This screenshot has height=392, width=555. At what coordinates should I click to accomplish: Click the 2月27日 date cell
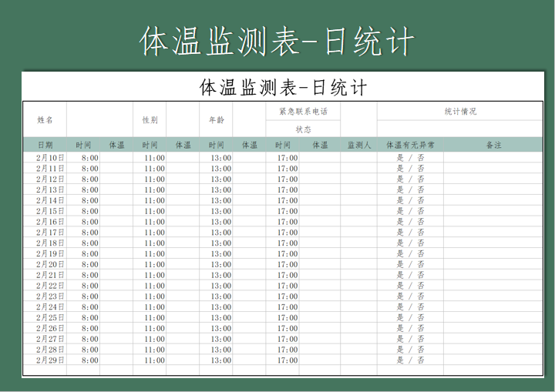[x=45, y=339]
